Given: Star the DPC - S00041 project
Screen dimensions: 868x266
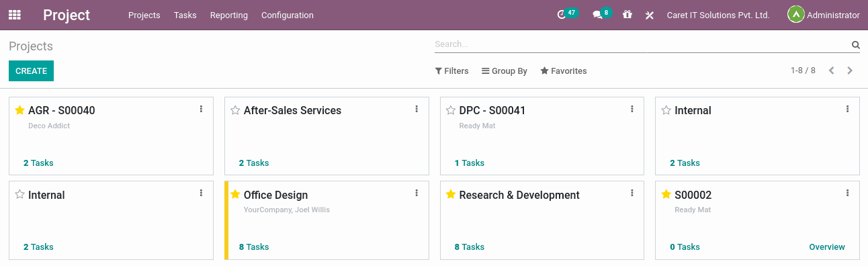Looking at the screenshot, I should pyautogui.click(x=451, y=110).
